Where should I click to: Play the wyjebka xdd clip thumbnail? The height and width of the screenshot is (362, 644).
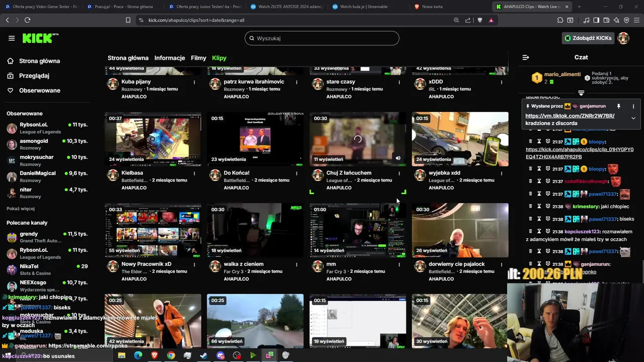point(460,139)
